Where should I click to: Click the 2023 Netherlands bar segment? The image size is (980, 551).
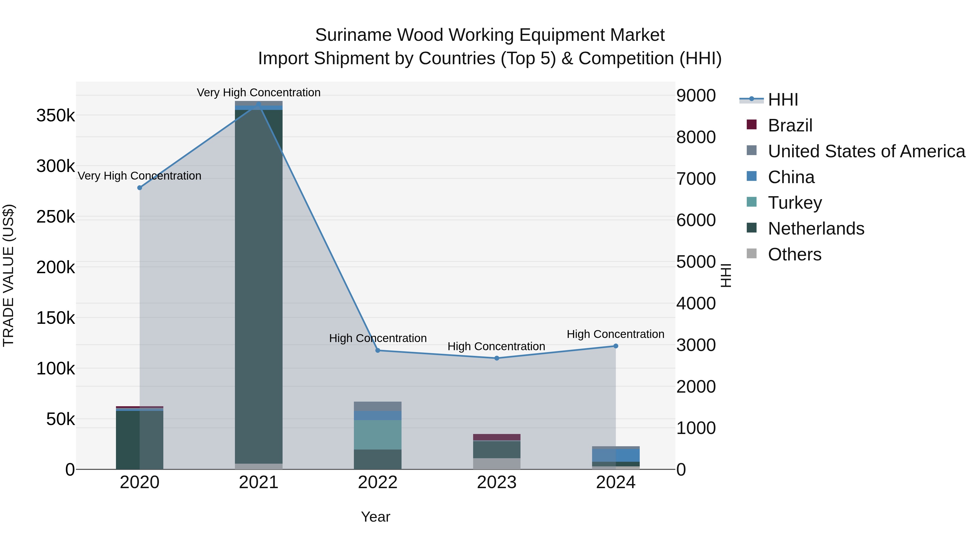pyautogui.click(x=497, y=450)
